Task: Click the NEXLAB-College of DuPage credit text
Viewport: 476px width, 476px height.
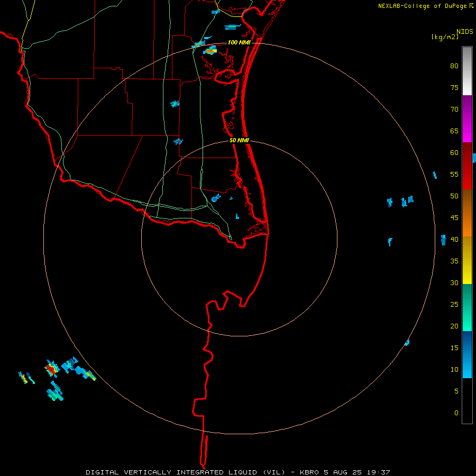Action: [423, 6]
